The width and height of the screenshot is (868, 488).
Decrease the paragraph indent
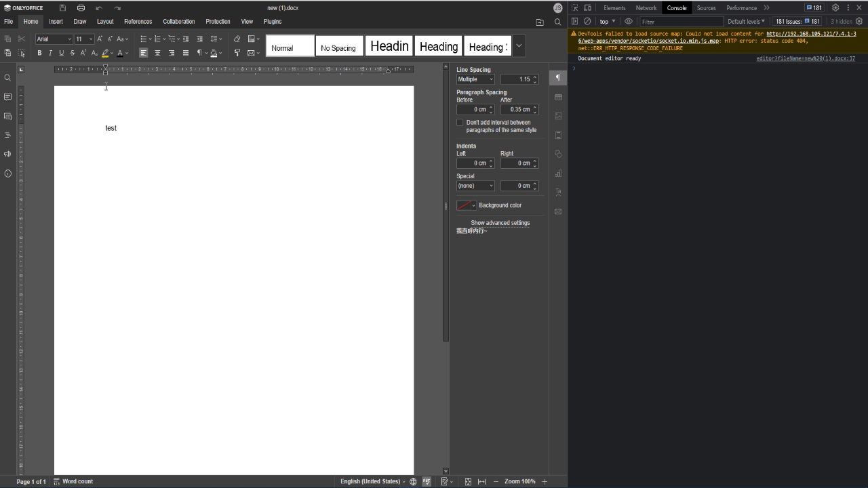pos(186,39)
